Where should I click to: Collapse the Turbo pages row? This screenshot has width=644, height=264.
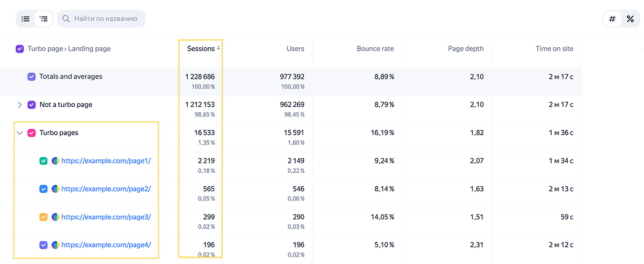click(x=20, y=133)
